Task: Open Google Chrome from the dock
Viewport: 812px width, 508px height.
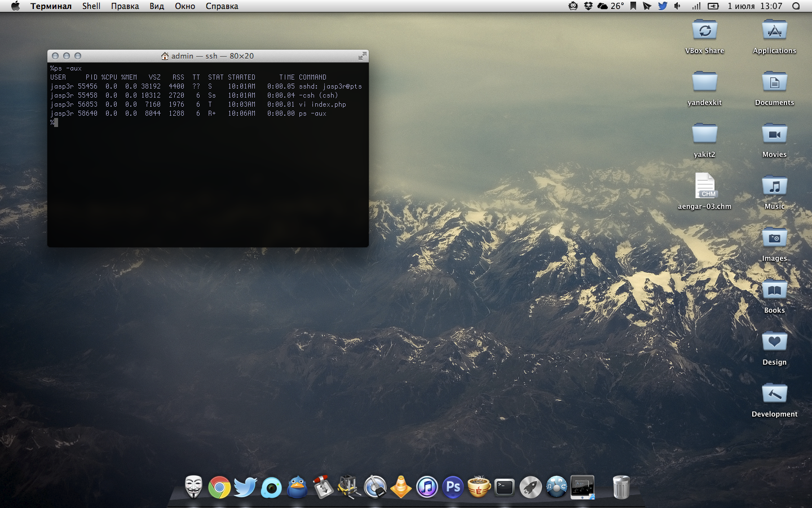Action: click(219, 487)
